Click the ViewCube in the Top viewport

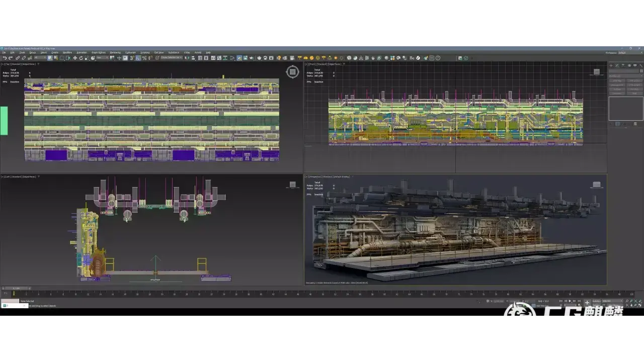pyautogui.click(x=292, y=72)
